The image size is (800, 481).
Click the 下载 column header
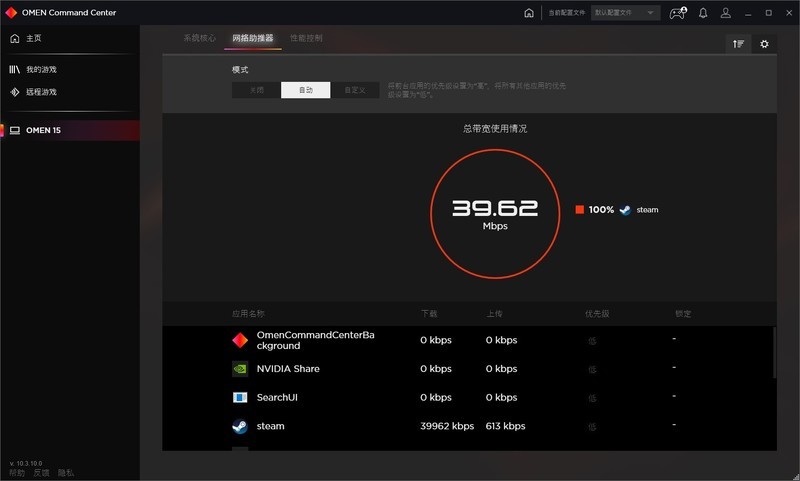click(x=429, y=313)
